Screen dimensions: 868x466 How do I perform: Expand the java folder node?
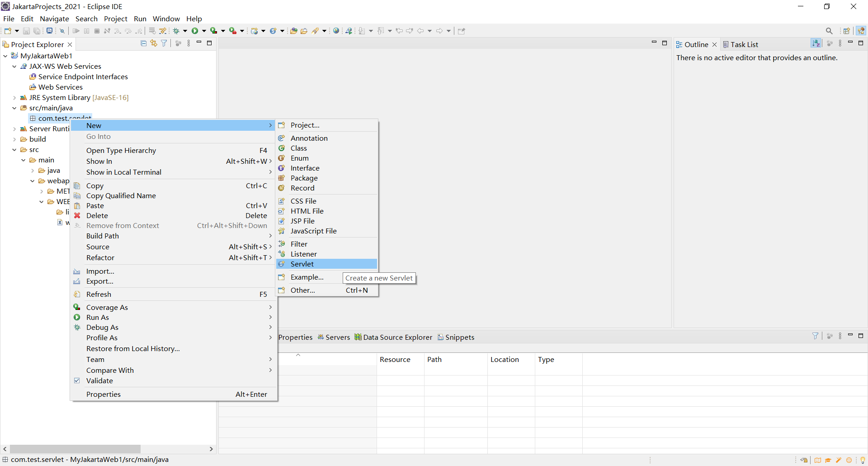[33, 170]
